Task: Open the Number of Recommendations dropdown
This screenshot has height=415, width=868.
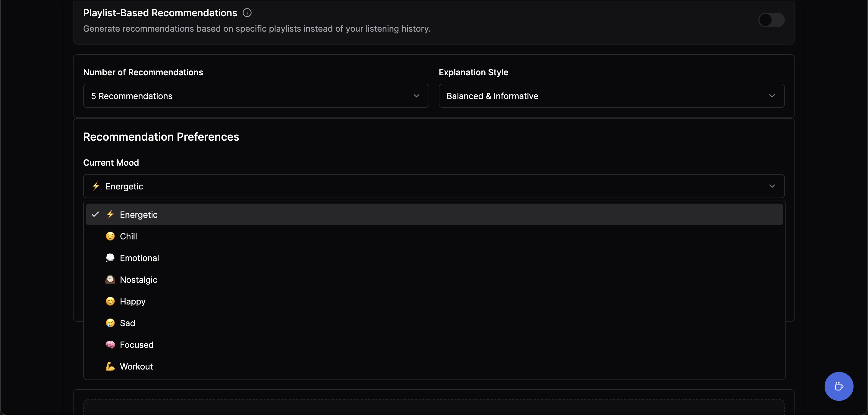Action: [256, 96]
